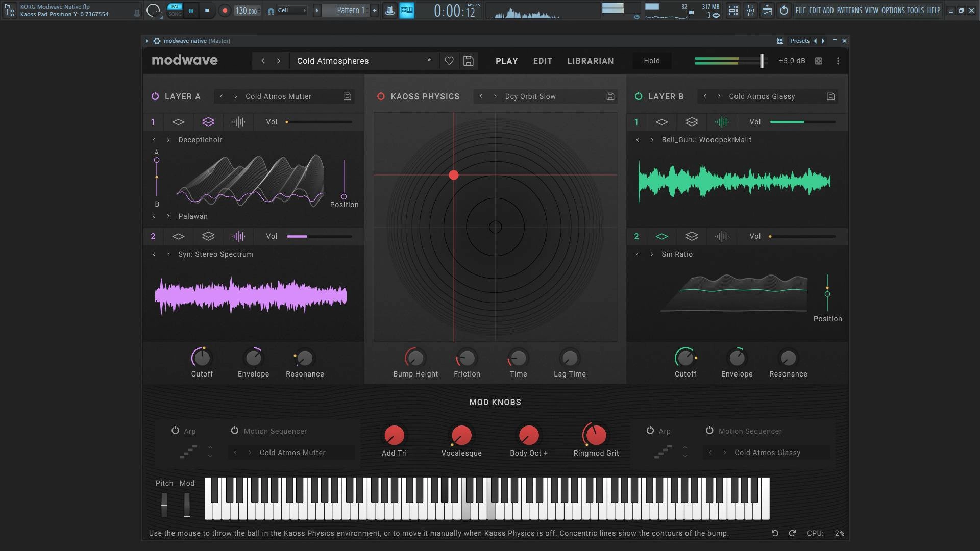Screen dimensions: 980x551
Task: Toggle the Hold button
Action: point(652,61)
